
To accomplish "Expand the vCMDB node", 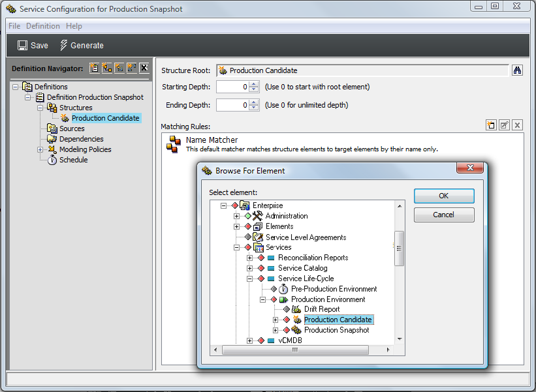I will 249,340.
